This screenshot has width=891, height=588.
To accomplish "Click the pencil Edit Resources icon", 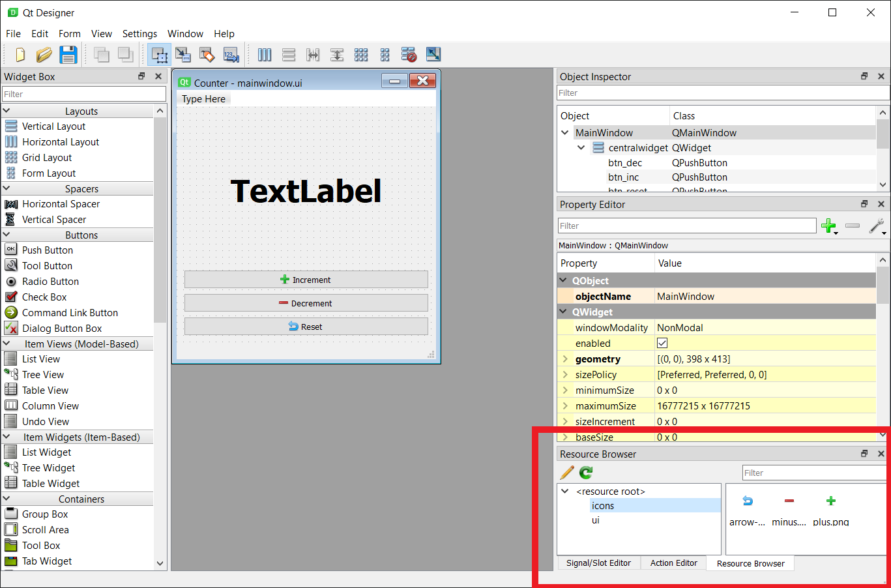I will [x=567, y=473].
